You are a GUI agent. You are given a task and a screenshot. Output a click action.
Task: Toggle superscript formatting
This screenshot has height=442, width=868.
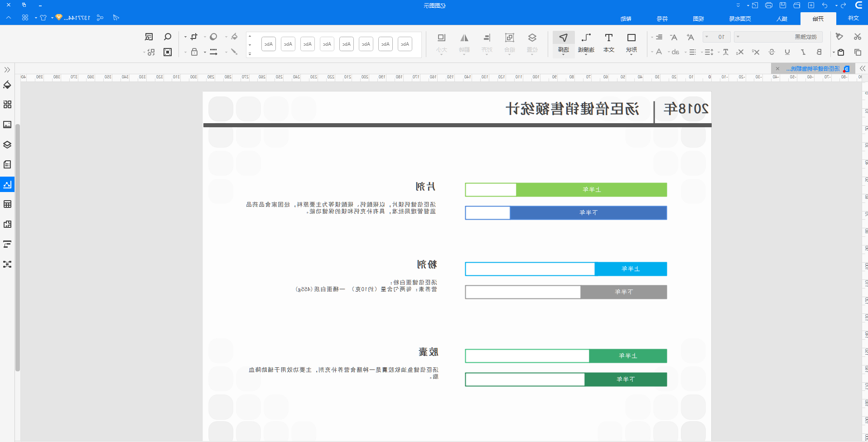click(x=756, y=52)
